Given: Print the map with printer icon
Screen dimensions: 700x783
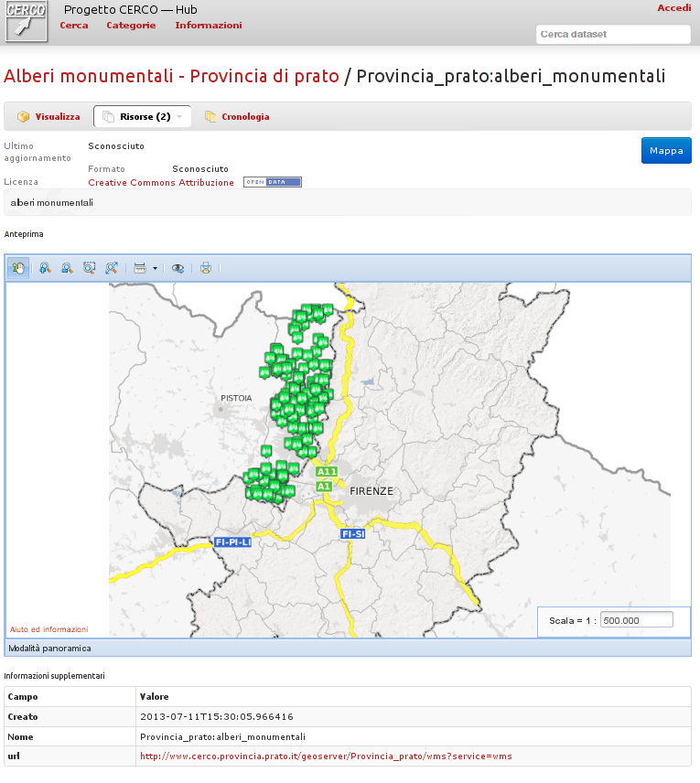Looking at the screenshot, I should click(206, 268).
